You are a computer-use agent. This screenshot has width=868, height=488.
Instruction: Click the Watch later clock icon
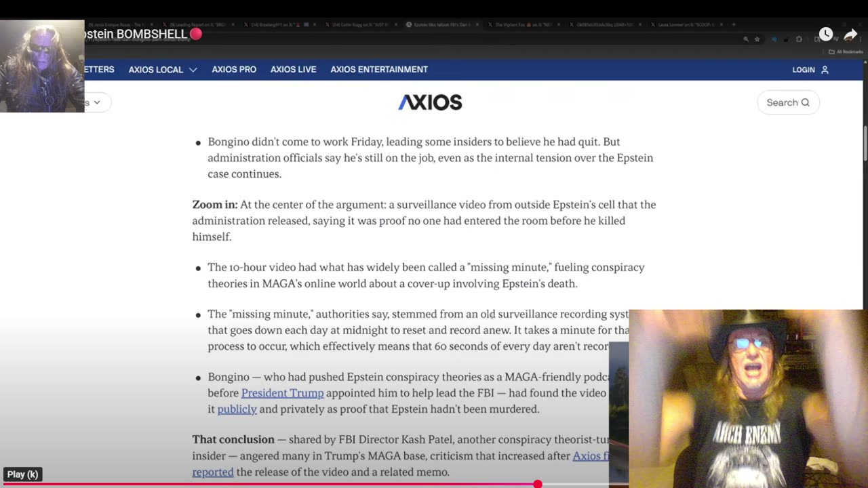(825, 34)
